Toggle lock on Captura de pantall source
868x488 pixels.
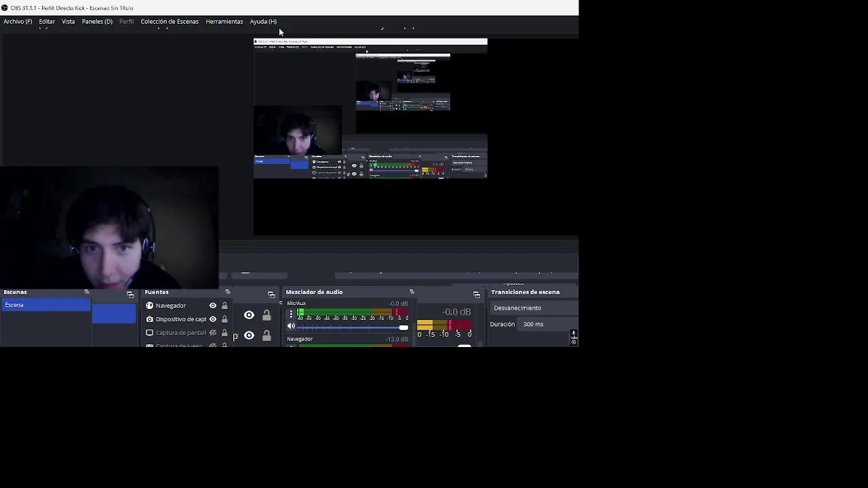click(x=224, y=333)
